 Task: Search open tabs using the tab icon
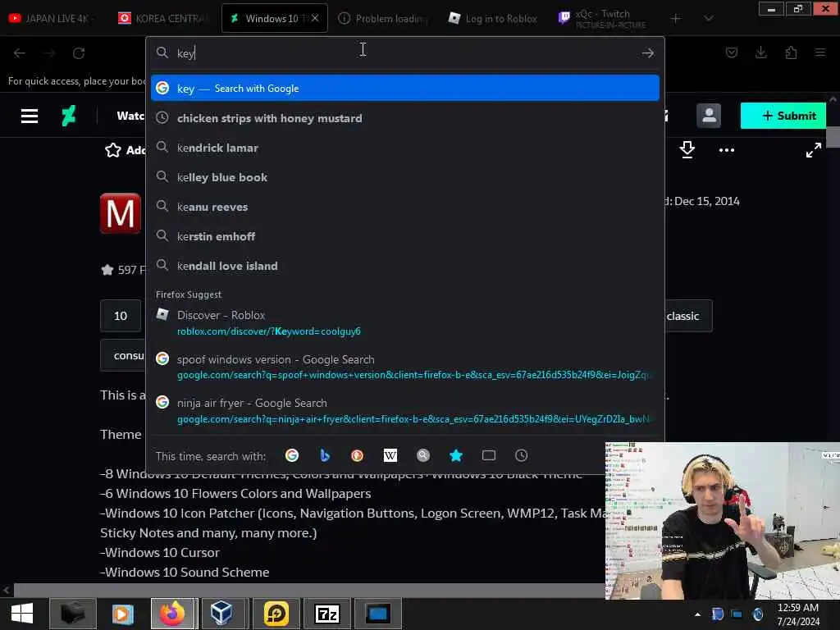pos(489,455)
